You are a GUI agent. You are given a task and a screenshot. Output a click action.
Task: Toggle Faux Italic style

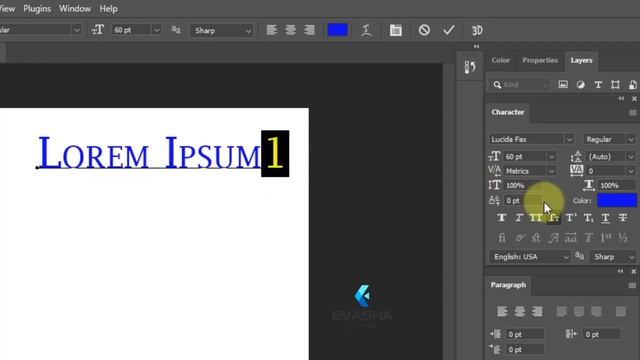tap(519, 218)
